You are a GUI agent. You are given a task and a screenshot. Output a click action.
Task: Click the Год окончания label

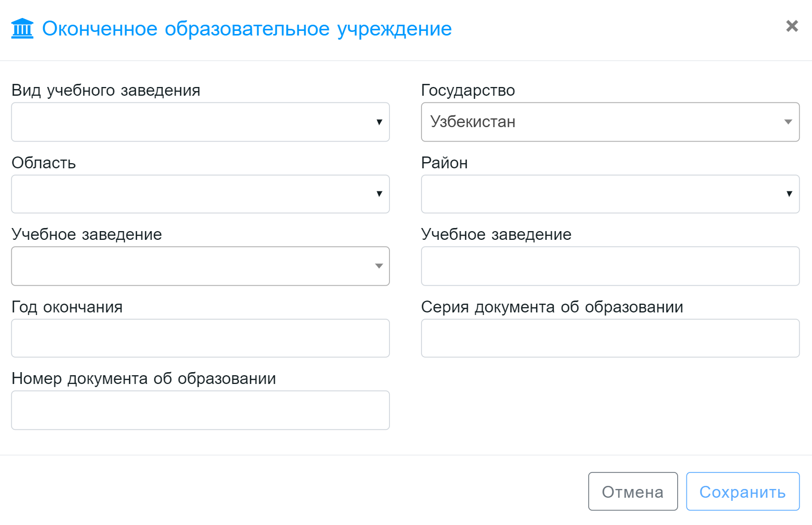[x=67, y=307]
